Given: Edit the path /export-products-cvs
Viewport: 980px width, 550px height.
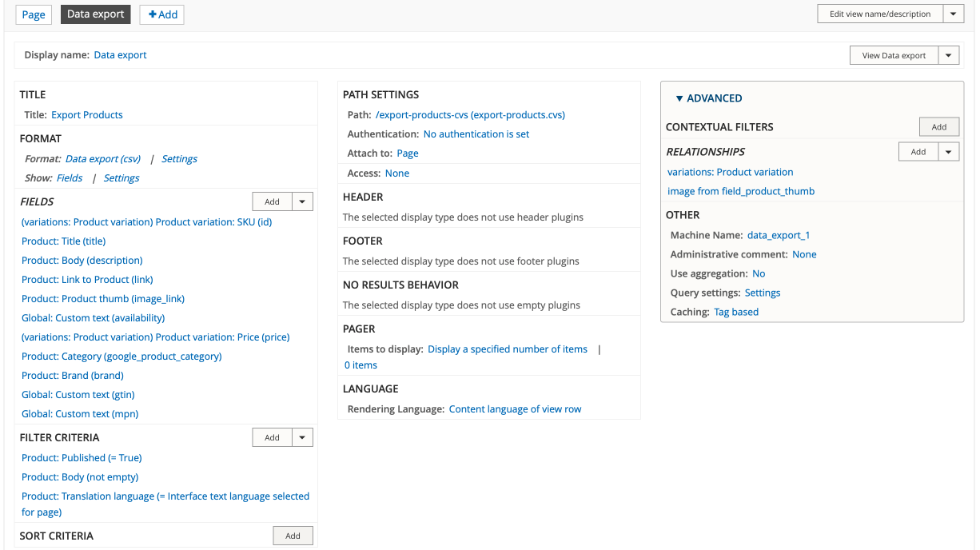Looking at the screenshot, I should (470, 114).
